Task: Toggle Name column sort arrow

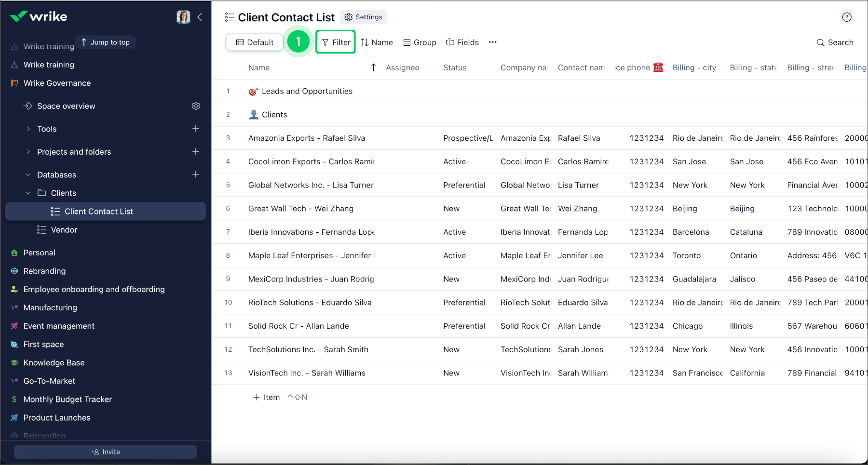Action: [373, 67]
